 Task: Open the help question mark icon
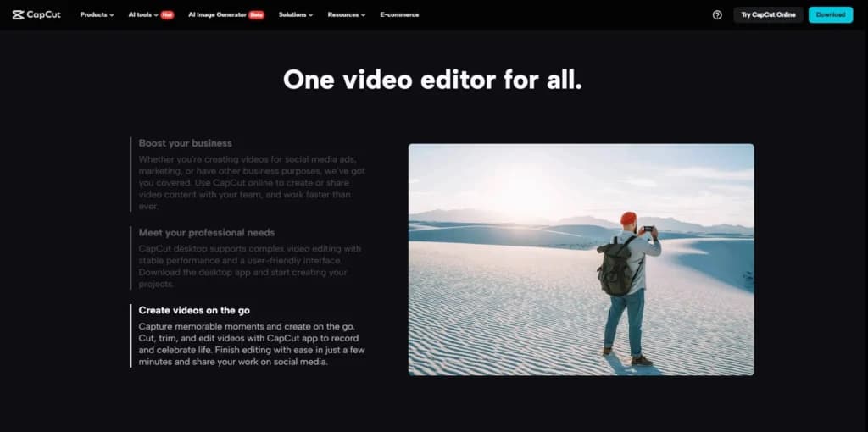point(717,15)
